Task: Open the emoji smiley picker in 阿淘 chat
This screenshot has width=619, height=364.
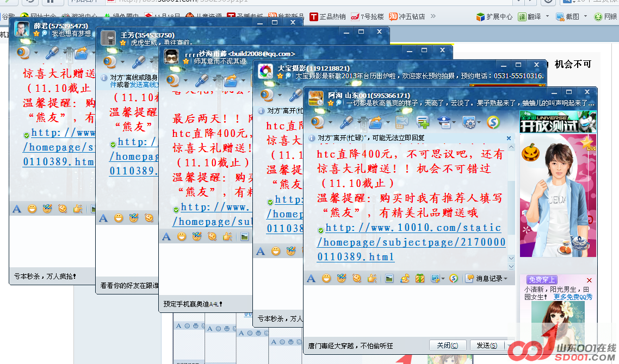Action: pyautogui.click(x=326, y=278)
